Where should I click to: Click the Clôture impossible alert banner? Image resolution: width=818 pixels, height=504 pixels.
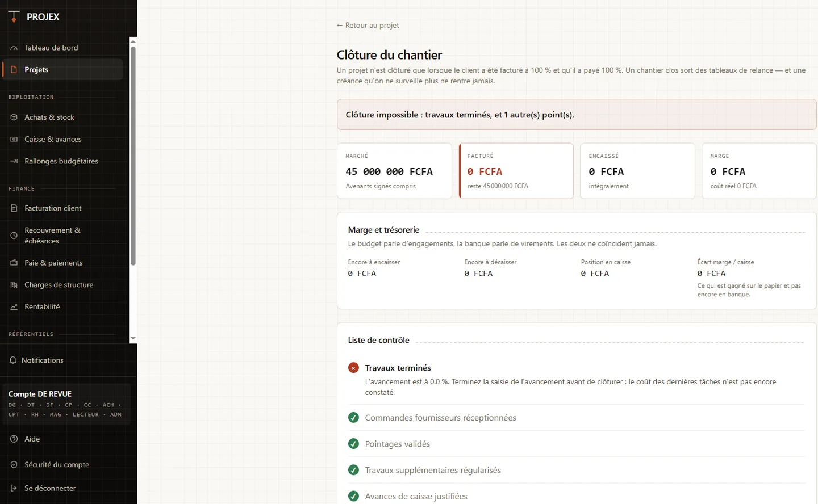pos(577,115)
